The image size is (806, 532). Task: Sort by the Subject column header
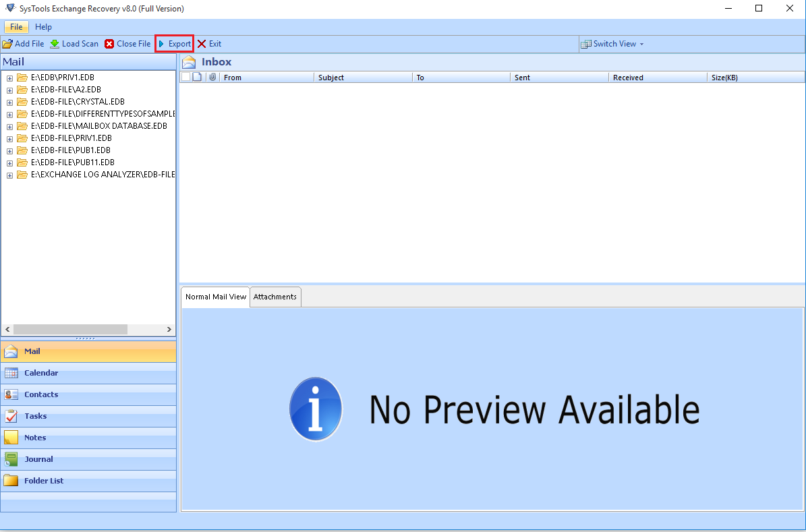point(363,77)
